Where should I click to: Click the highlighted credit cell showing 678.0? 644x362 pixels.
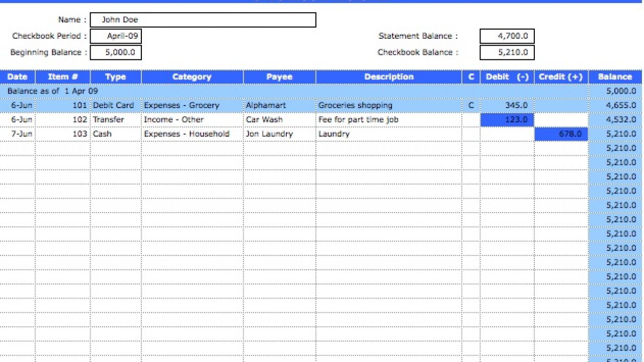click(x=560, y=134)
